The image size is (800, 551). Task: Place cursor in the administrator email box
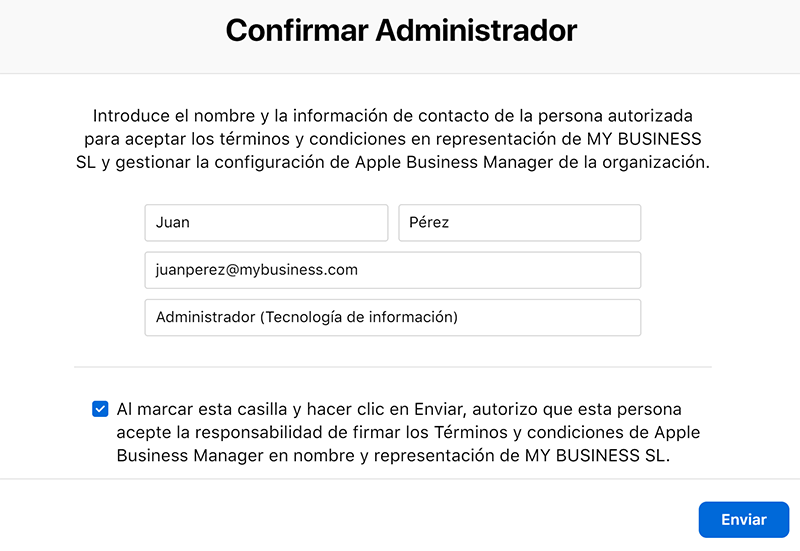[x=393, y=270]
